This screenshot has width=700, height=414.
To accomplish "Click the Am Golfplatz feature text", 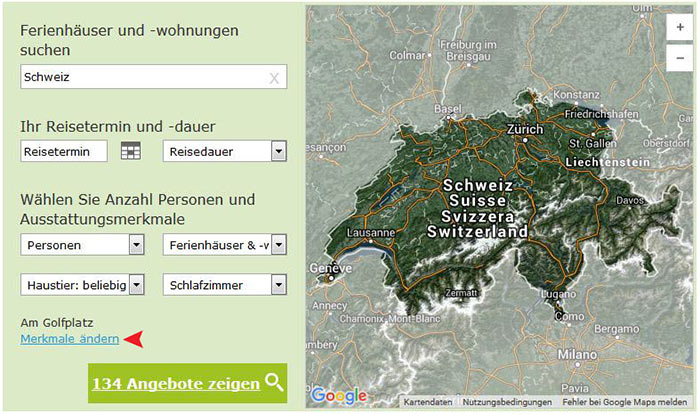I will coord(57,322).
